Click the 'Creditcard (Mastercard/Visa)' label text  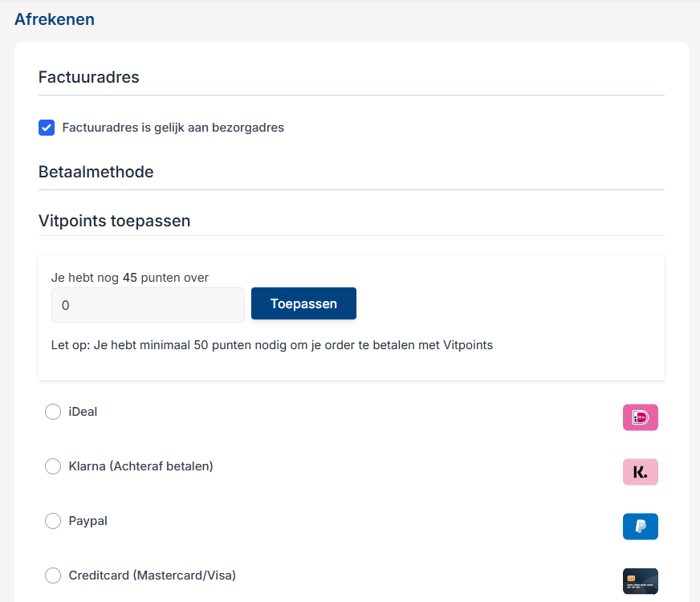pos(153,576)
